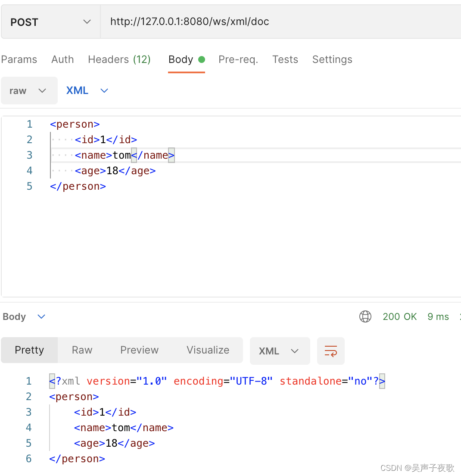Click the network globe icon
Screen dimensions: 461x476
coord(365,316)
